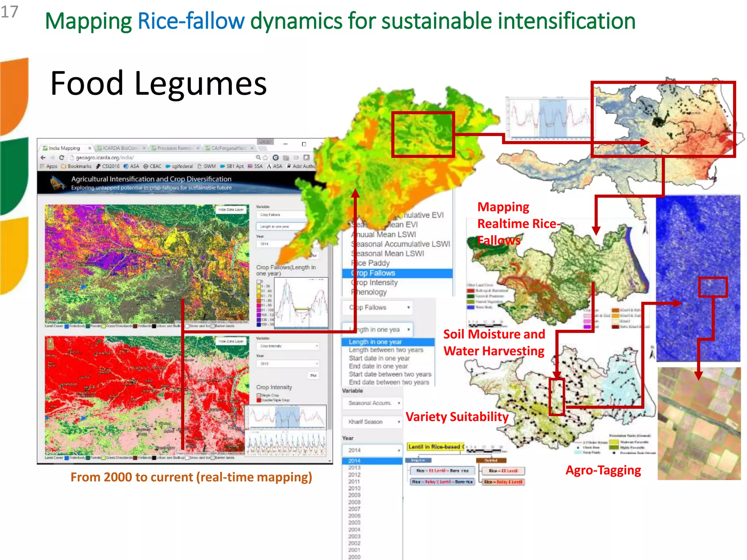Image resolution: width=747 pixels, height=560 pixels.
Task: Click the multi-year oscillating chart at bottom
Action: click(x=286, y=443)
